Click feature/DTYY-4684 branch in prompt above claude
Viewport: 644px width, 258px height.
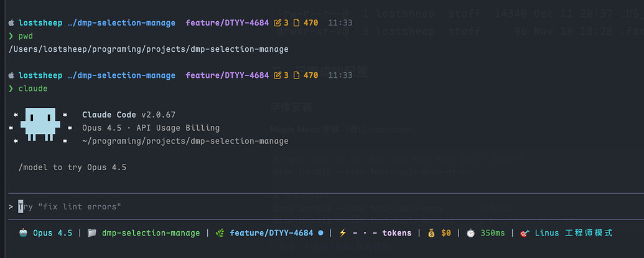point(227,75)
